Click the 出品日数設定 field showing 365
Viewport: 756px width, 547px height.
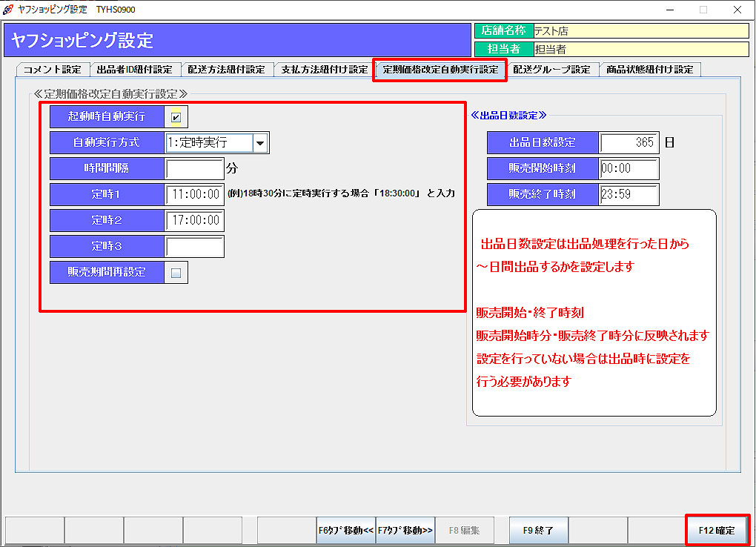629,143
